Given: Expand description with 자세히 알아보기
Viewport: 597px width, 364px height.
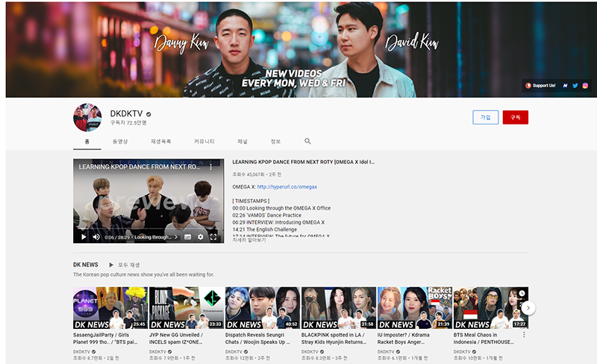Looking at the screenshot, I should 249,240.
